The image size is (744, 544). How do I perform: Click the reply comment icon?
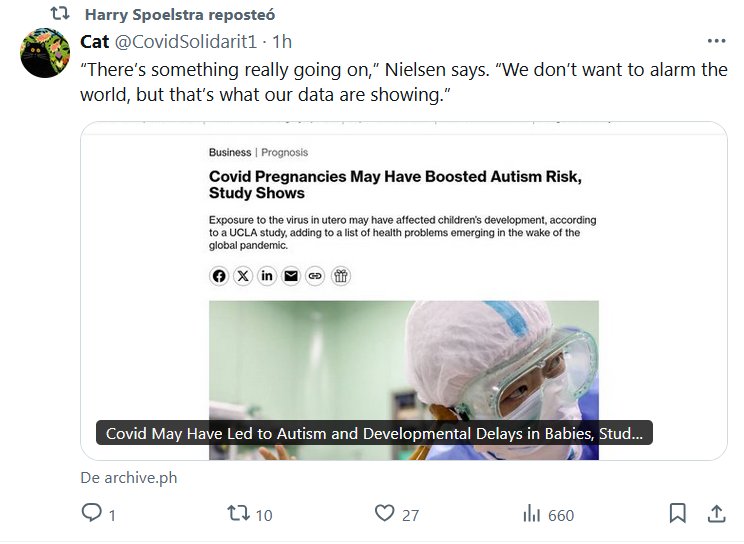click(92, 514)
